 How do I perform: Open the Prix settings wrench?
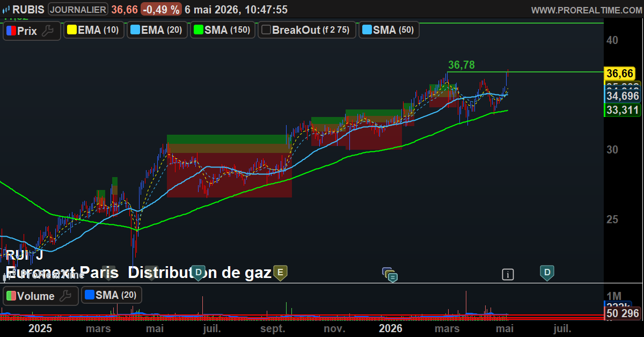coord(48,31)
